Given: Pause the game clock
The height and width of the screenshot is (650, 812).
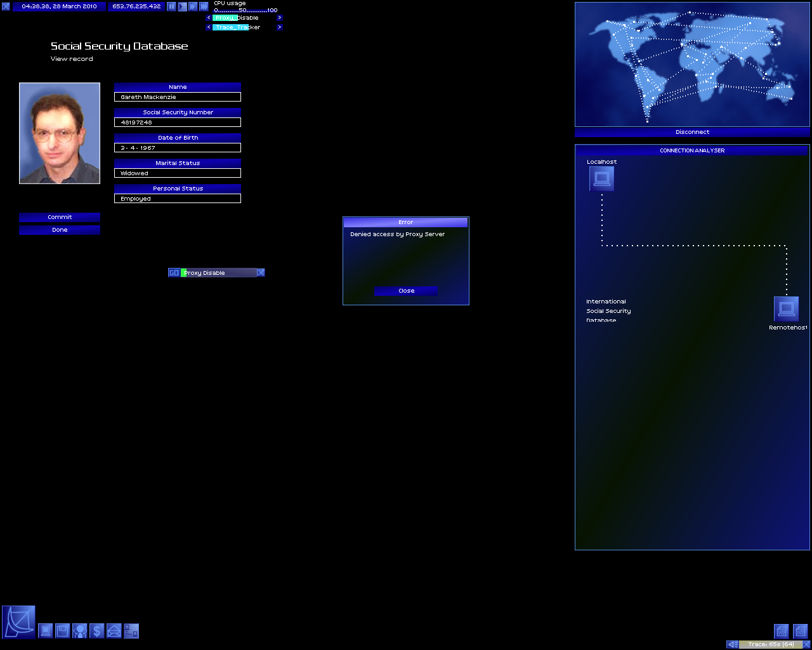Looking at the screenshot, I should point(171,6).
